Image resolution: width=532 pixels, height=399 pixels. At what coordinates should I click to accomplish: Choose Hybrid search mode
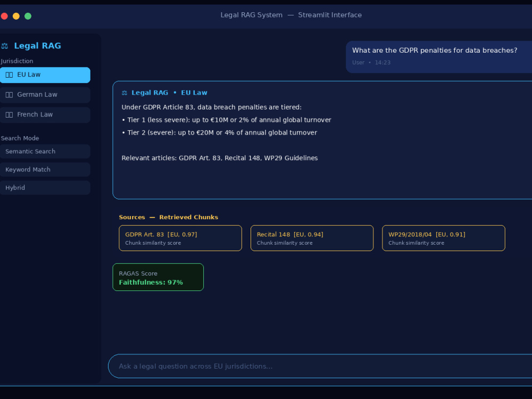tap(45, 188)
